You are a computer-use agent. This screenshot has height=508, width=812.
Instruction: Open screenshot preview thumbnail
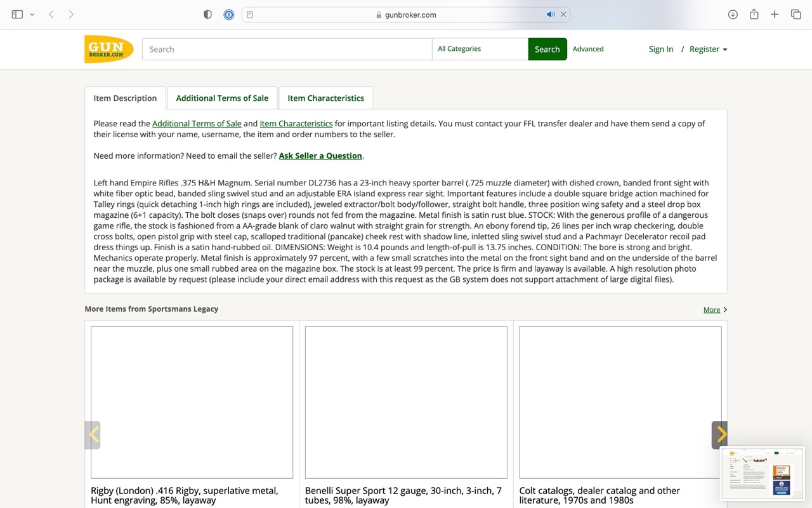pos(762,473)
